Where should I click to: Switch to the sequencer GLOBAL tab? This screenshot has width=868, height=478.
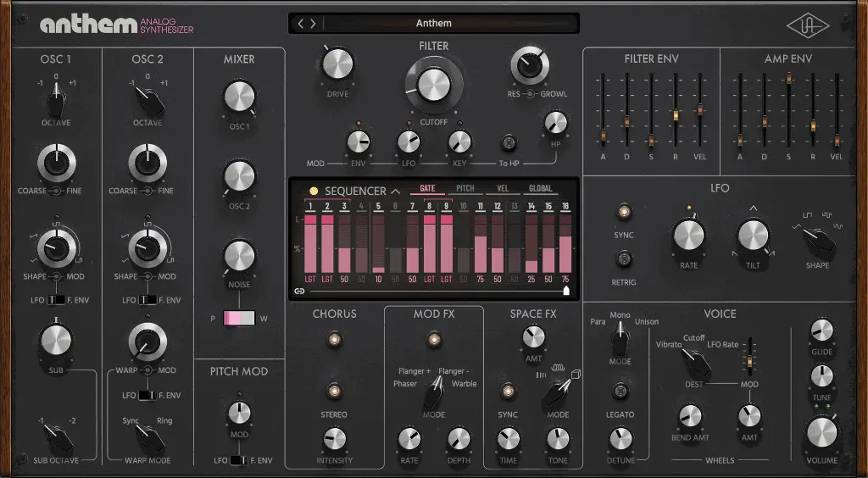click(x=540, y=189)
